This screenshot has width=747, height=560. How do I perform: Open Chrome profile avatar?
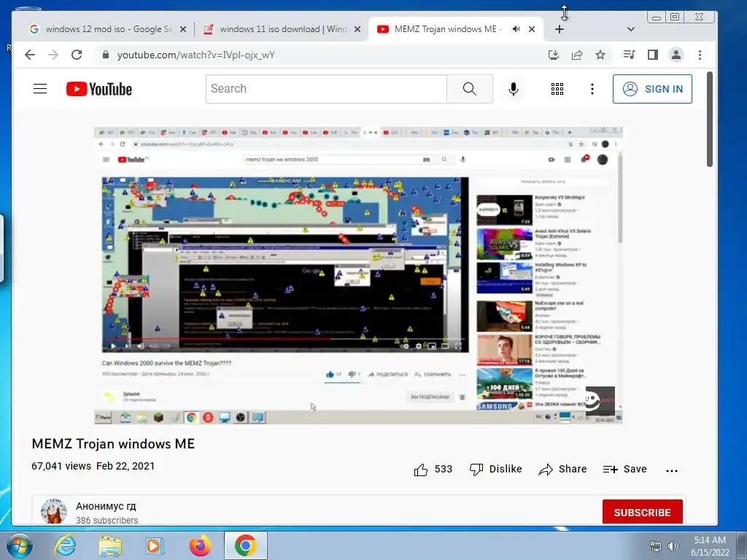[x=676, y=55]
